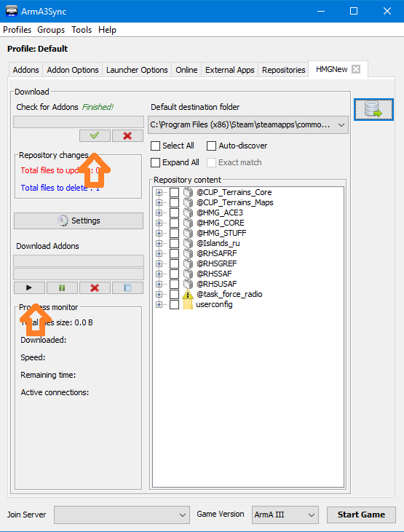
Task: Click the @task_force_radio warning icon
Action: (188, 294)
